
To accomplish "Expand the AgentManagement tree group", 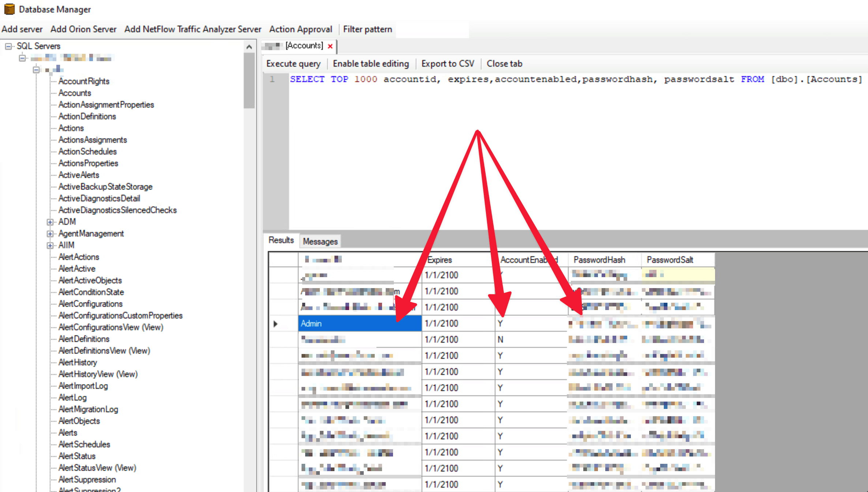I will pyautogui.click(x=50, y=234).
